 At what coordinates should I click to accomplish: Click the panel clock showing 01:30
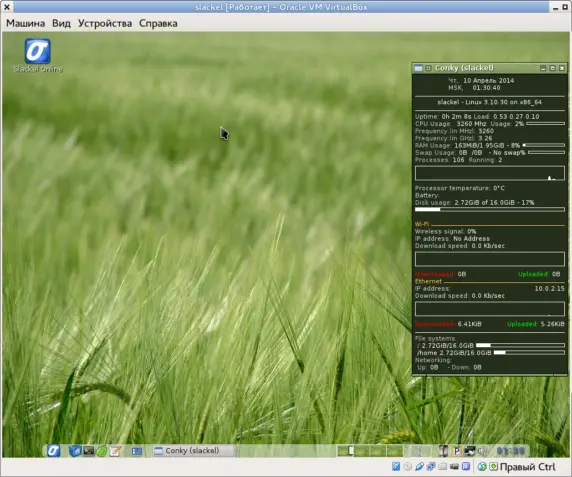510,451
